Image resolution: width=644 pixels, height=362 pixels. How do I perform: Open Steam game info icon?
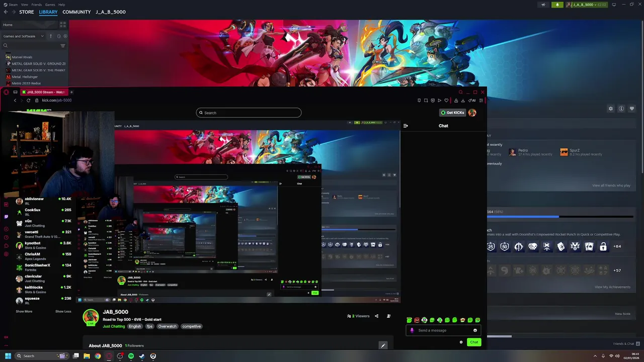621,109
